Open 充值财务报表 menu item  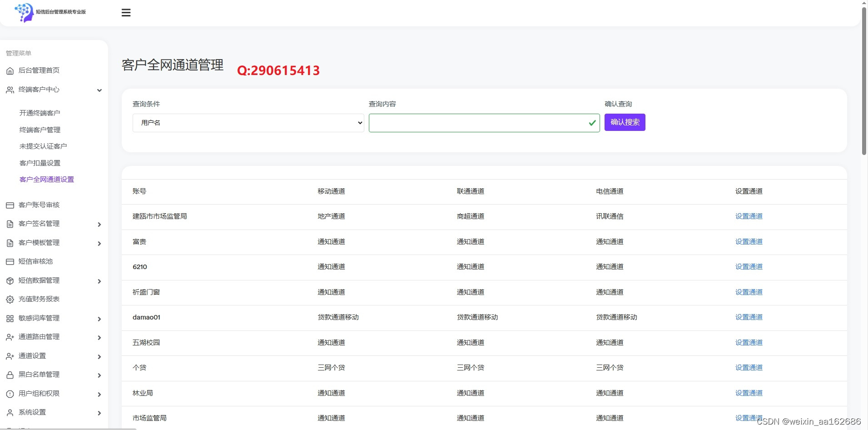[x=39, y=299]
